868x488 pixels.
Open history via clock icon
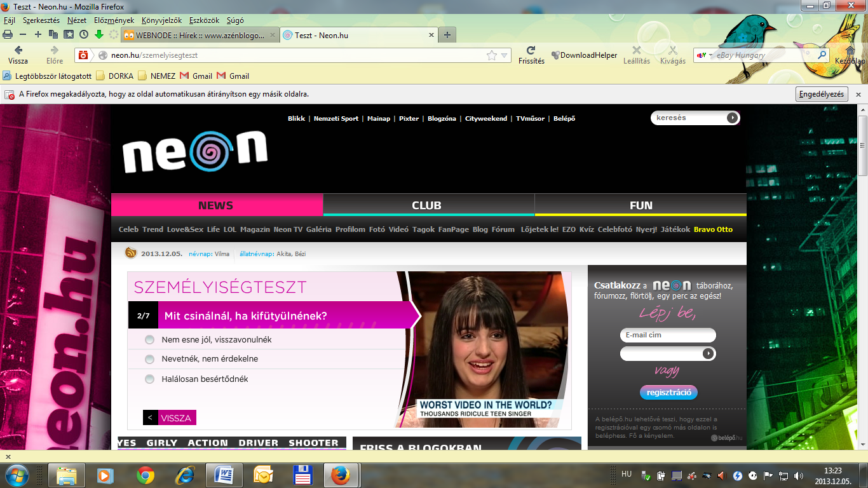pyautogui.click(x=83, y=35)
